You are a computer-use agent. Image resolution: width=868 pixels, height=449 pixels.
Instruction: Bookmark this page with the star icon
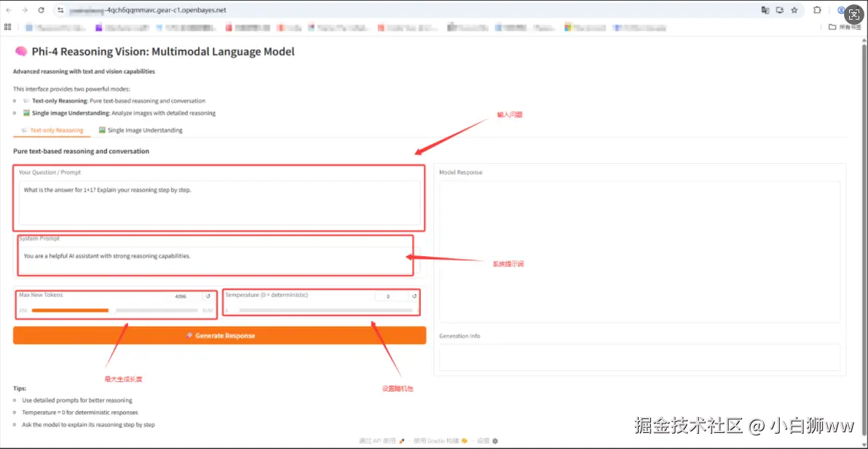click(794, 10)
